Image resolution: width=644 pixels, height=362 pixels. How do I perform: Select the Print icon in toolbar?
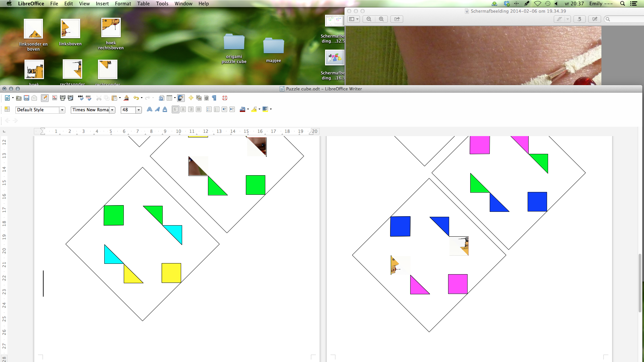pos(62,98)
